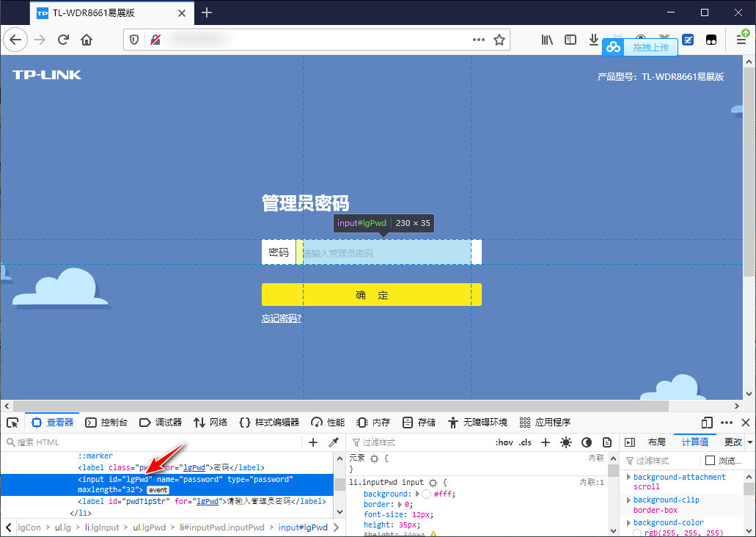Viewport: 756px width, 537px height.
Task: Show more sidebar tabs dropdown
Action: [x=749, y=442]
